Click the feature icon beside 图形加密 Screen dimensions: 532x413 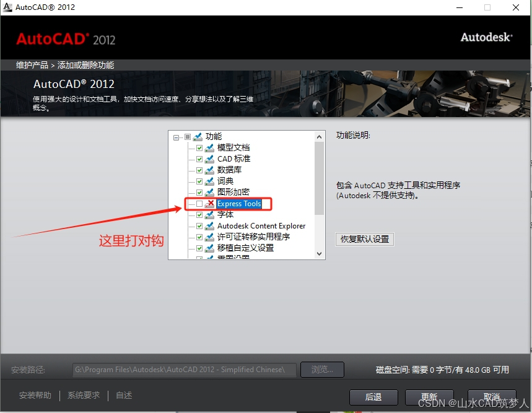pyautogui.click(x=209, y=192)
